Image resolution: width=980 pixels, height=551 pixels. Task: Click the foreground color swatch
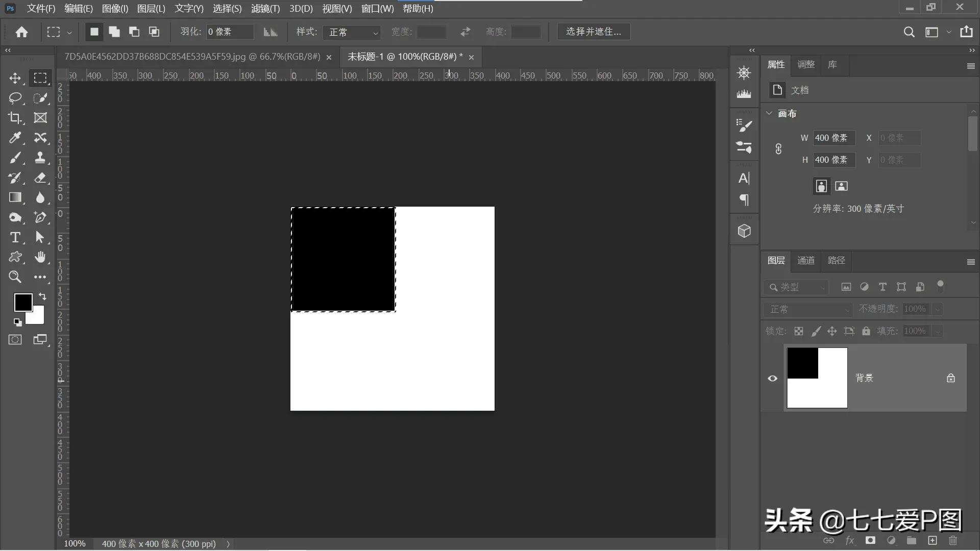[23, 302]
